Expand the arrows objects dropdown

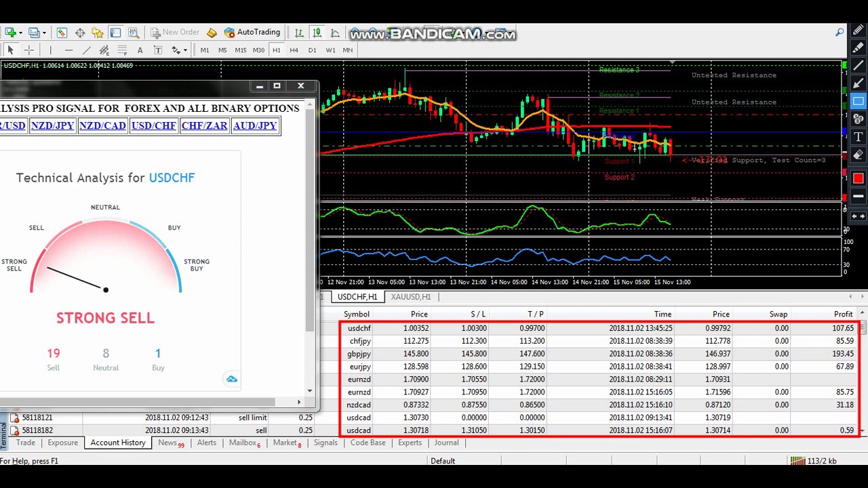point(184,50)
